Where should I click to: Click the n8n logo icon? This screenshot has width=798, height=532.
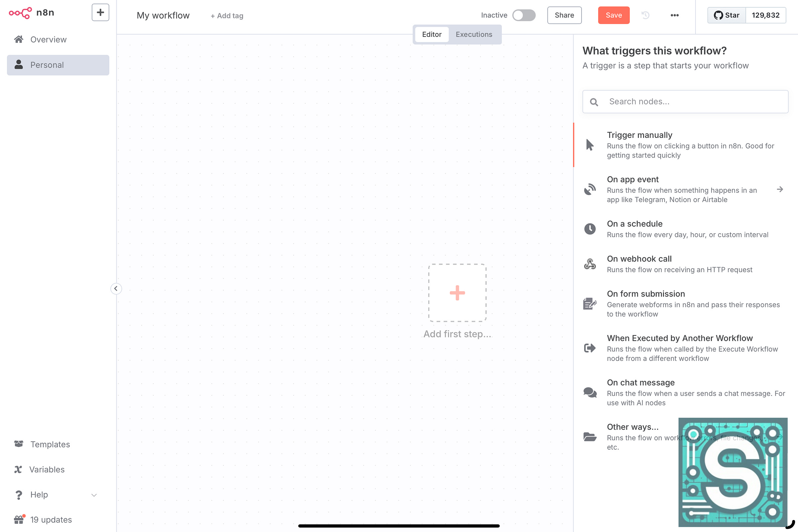[20, 13]
